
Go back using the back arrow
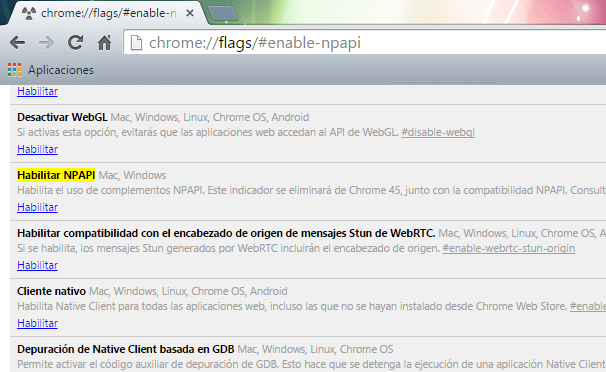coord(17,42)
